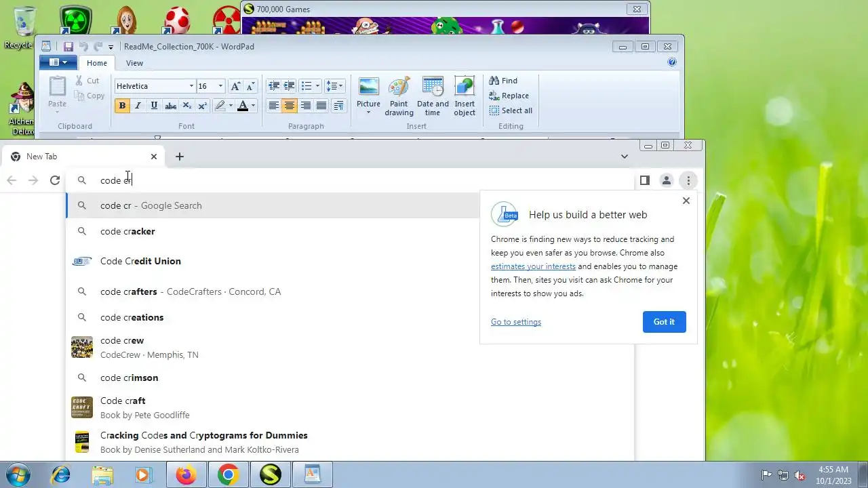Click 'estimates your interests' link
Viewport: 868px width, 488px height.
(x=533, y=266)
